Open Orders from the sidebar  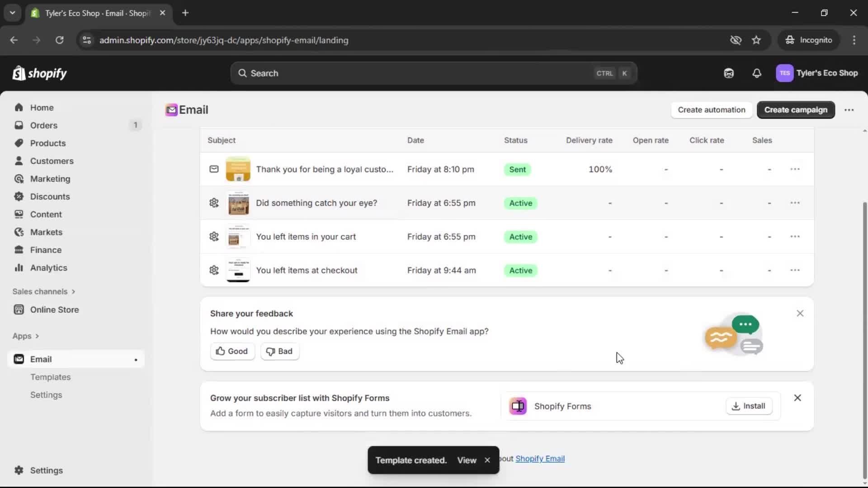tap(43, 125)
